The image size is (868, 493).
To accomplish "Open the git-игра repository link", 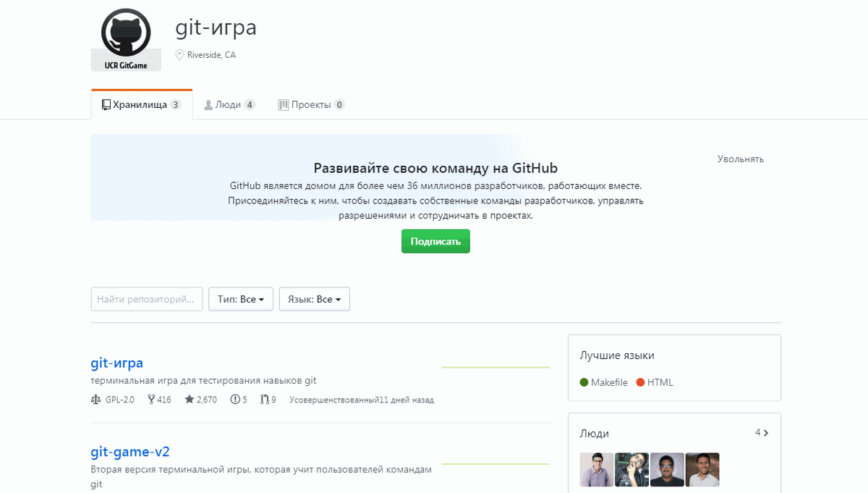I will pos(117,363).
